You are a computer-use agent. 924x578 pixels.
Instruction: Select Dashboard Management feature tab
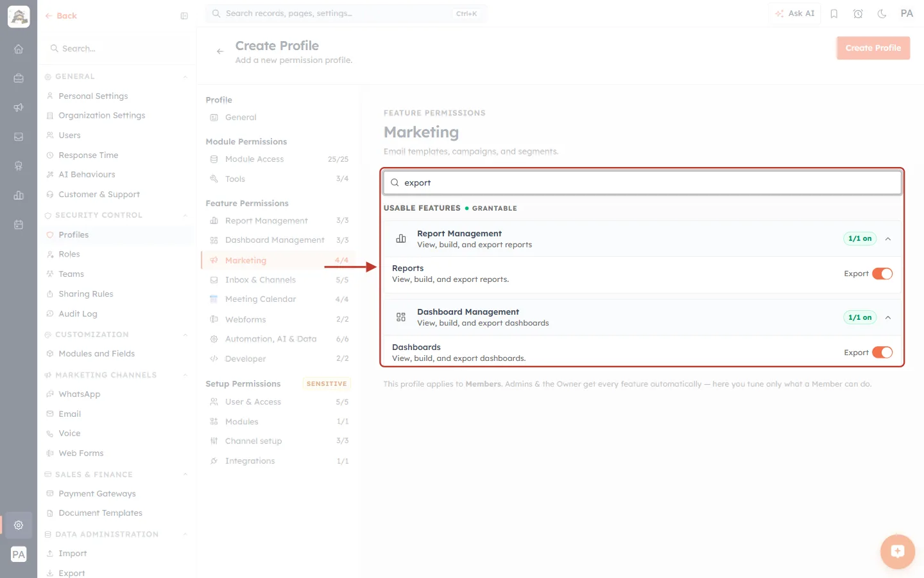pyautogui.click(x=278, y=240)
